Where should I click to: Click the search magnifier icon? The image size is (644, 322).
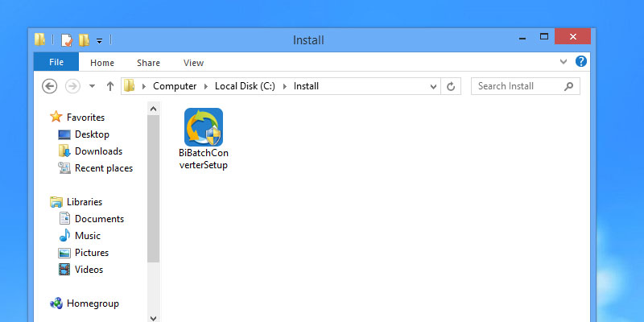click(x=568, y=86)
